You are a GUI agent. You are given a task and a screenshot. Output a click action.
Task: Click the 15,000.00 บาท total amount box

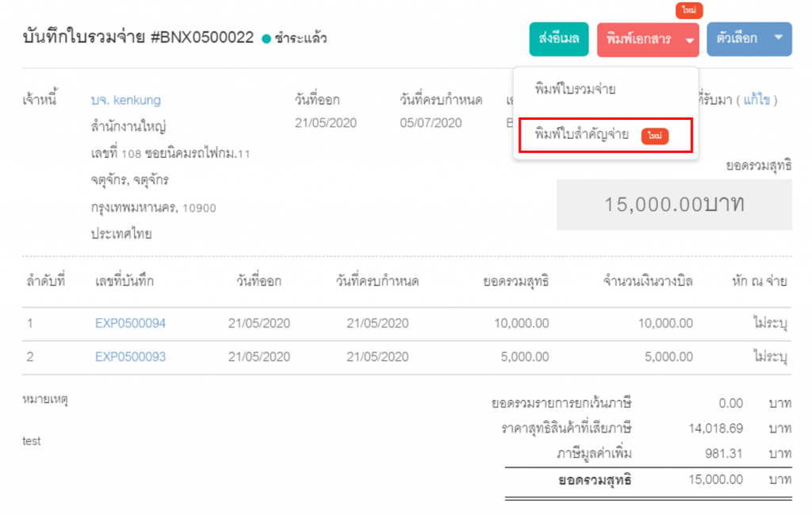(x=674, y=203)
